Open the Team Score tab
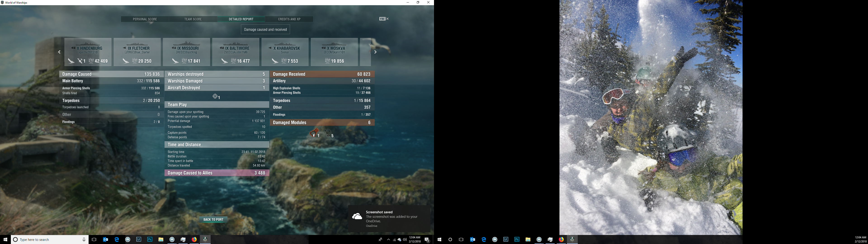 193,19
